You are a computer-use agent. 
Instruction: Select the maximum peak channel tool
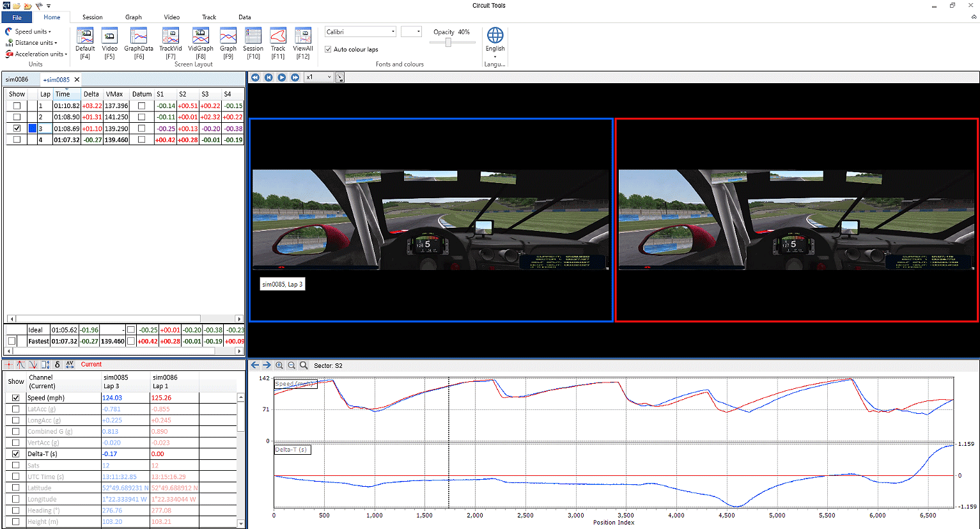click(x=21, y=365)
